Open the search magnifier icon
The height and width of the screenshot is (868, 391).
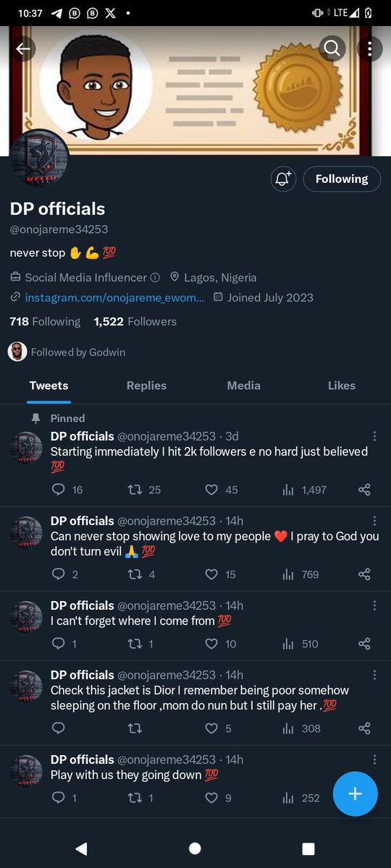pos(332,48)
